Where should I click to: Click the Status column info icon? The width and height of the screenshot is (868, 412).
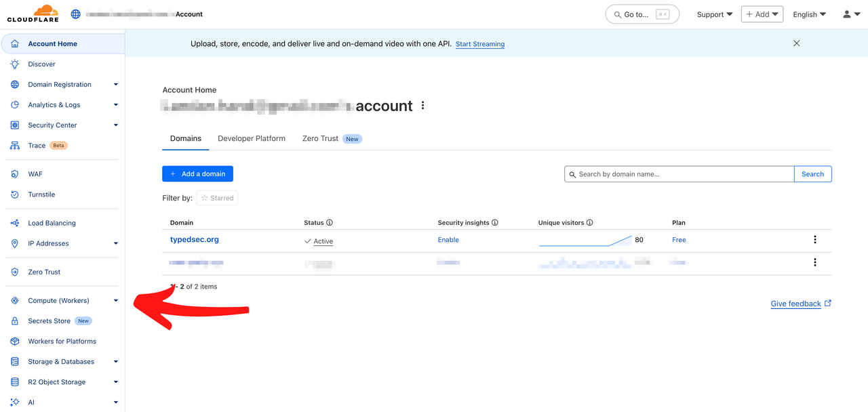[x=330, y=222]
